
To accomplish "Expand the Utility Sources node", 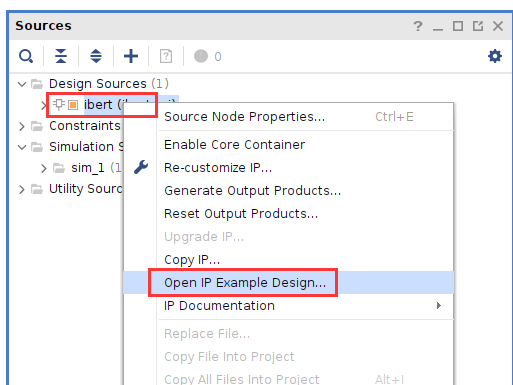I will [22, 189].
